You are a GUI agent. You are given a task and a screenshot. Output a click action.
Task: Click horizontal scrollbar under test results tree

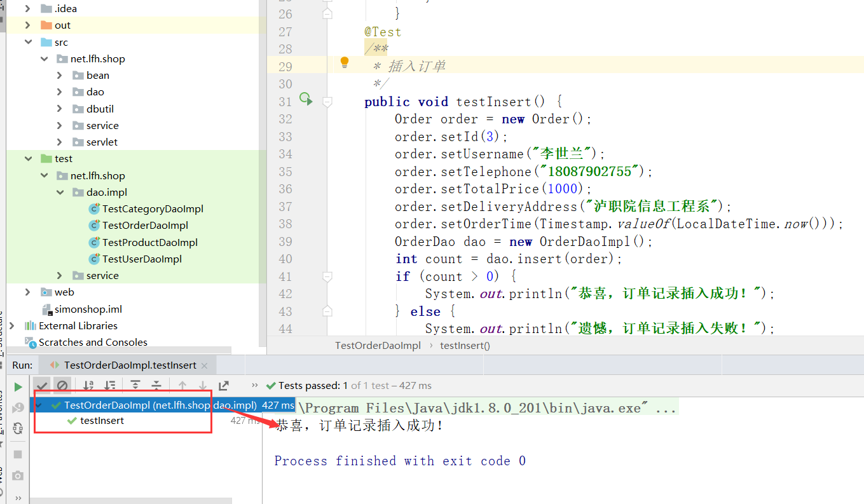[132, 500]
